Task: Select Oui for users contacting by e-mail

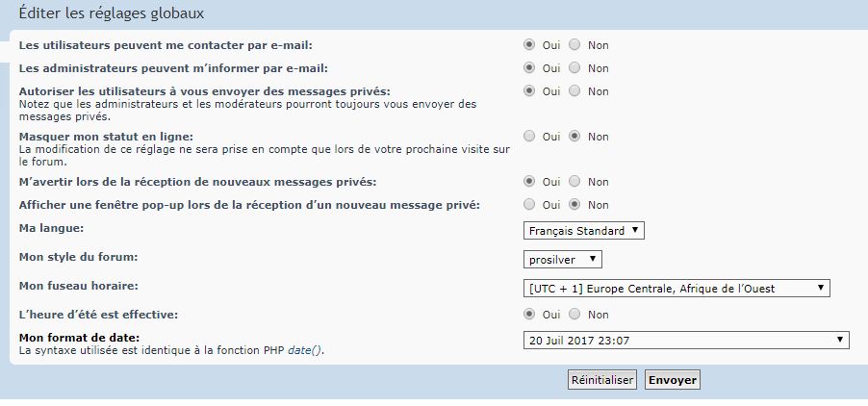Action: click(529, 45)
